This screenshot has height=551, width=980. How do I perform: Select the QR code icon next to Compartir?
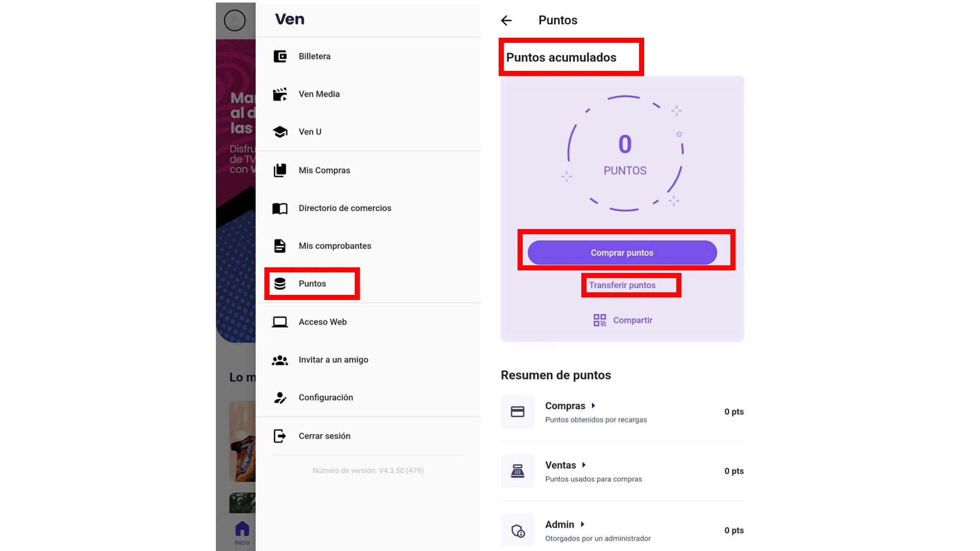[x=599, y=320]
